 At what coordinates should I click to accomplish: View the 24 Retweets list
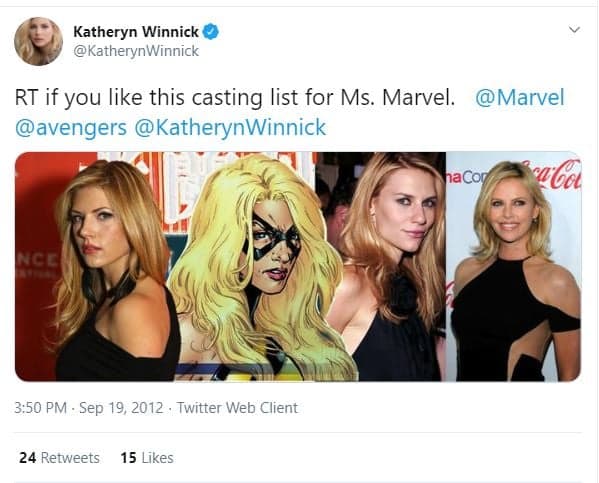(59, 458)
